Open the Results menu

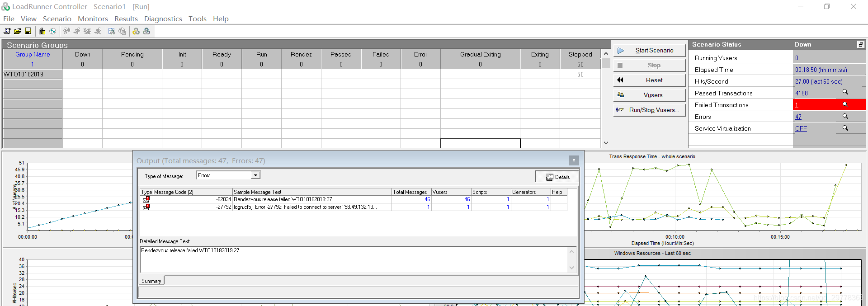tap(126, 19)
